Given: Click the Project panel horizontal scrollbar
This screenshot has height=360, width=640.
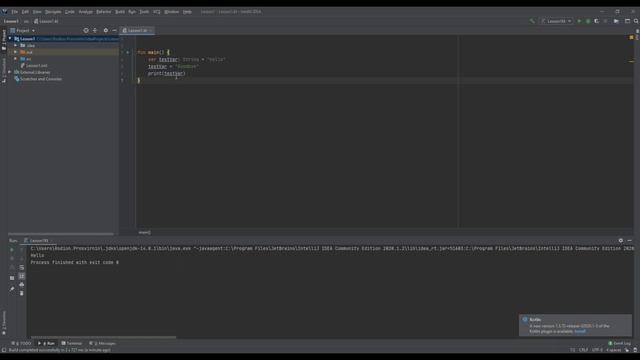Looking at the screenshot, I should [x=61, y=234].
